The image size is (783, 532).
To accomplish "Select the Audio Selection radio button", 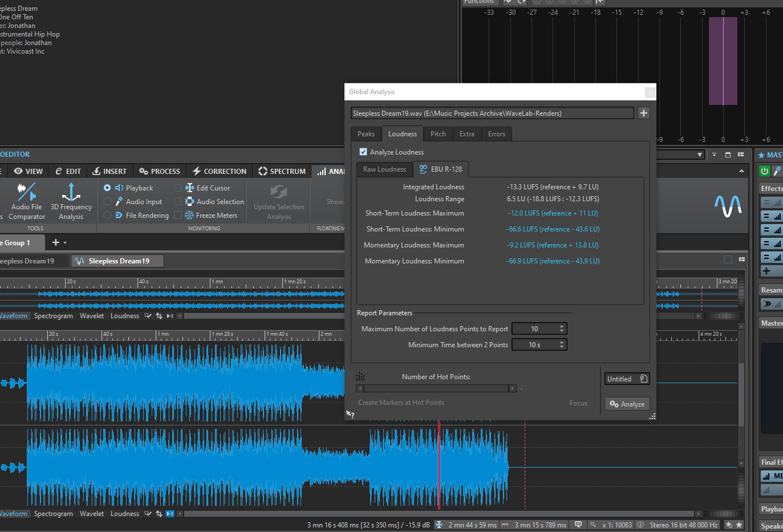I will tap(178, 201).
